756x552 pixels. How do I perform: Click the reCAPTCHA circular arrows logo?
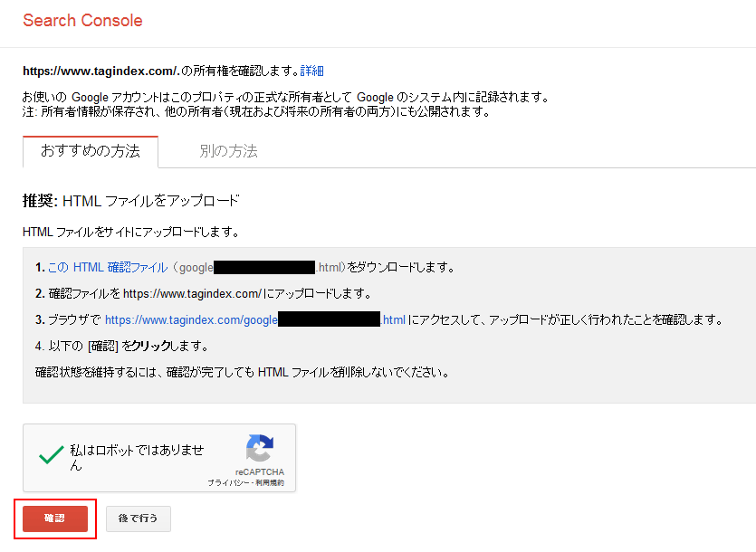click(x=260, y=449)
